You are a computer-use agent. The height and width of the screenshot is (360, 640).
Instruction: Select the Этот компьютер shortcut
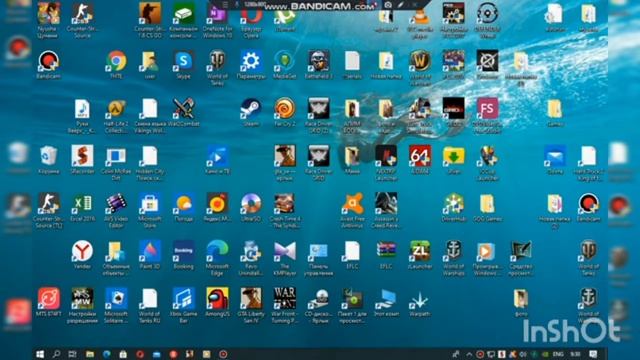click(x=386, y=300)
